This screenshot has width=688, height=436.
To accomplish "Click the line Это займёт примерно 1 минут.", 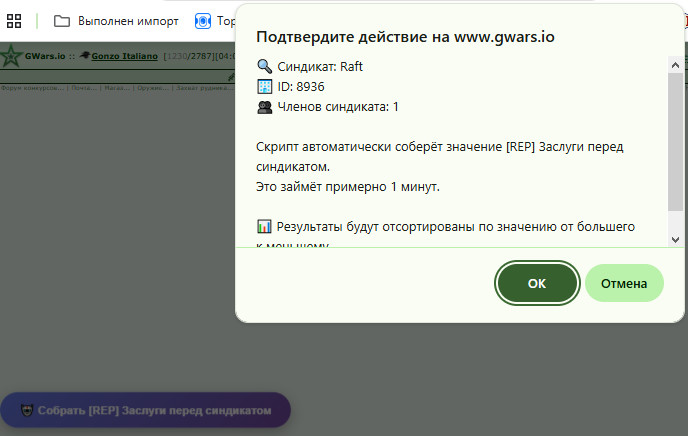I will (348, 187).
